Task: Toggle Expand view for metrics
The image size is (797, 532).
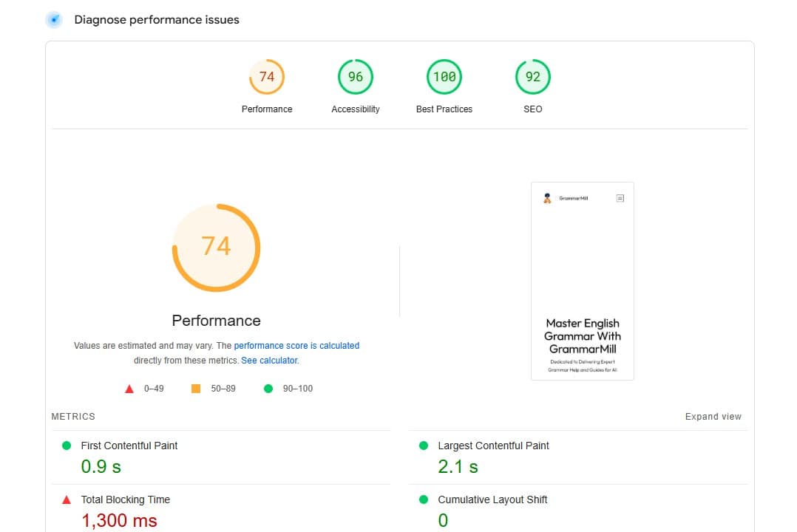Action: [x=713, y=417]
